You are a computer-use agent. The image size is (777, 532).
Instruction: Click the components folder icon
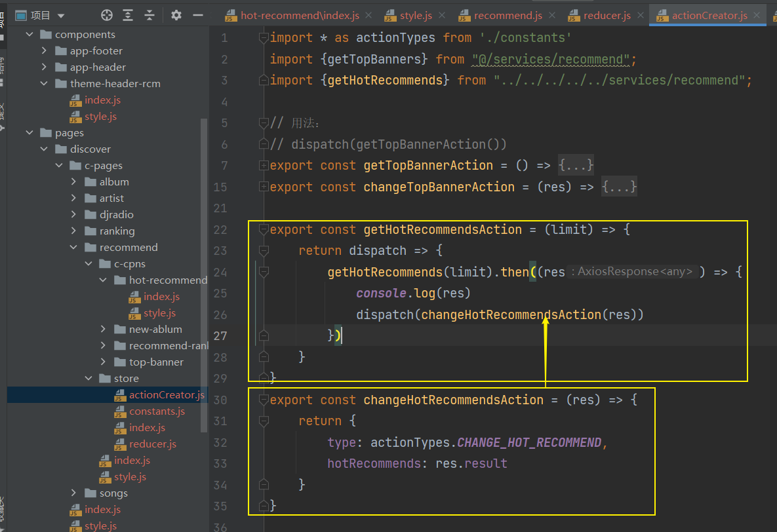pos(46,34)
